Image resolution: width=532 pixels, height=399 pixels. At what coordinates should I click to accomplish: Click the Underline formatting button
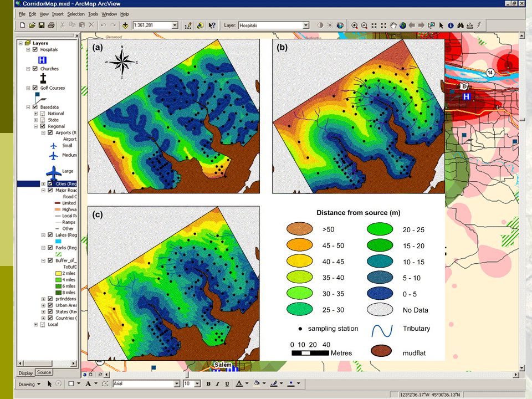point(227,383)
